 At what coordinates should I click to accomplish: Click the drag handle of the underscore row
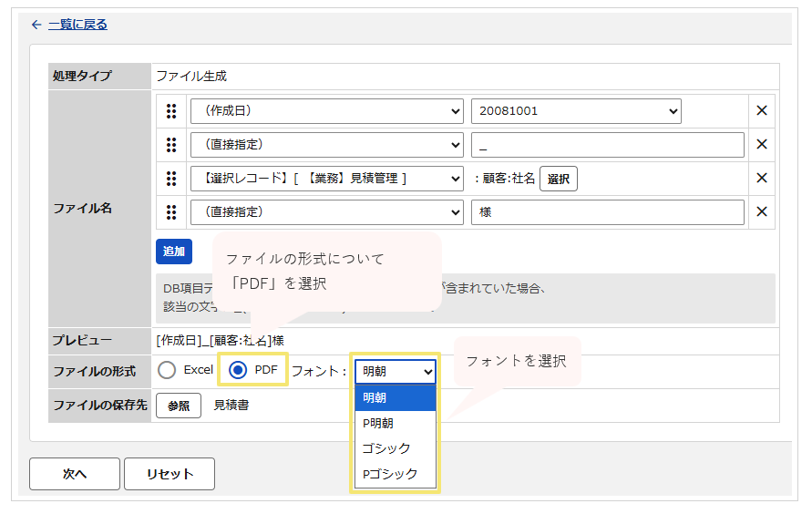tap(171, 145)
